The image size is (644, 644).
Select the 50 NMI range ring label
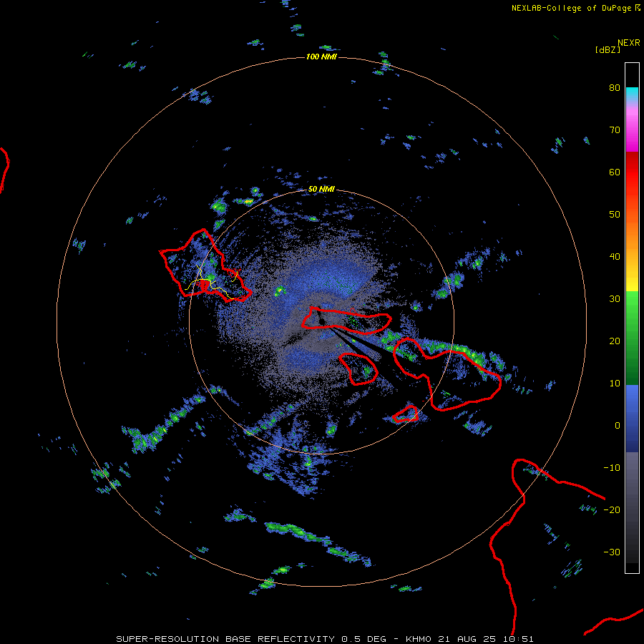[321, 189]
